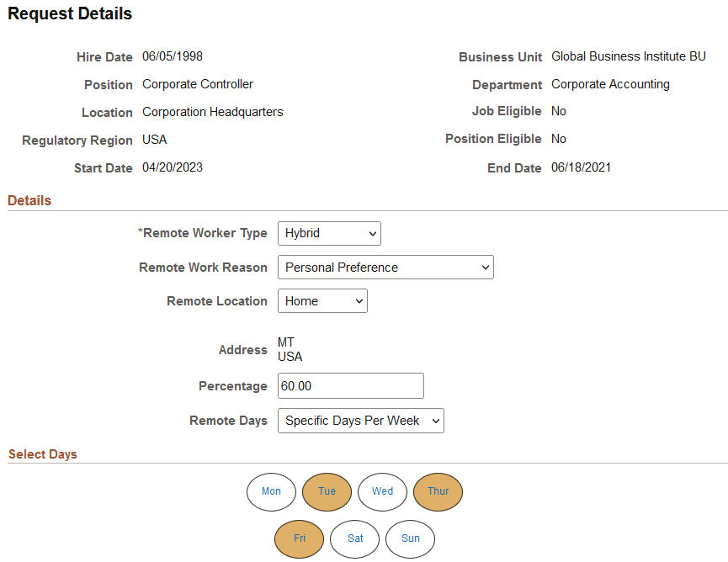Open the Remote Worker Type dropdown
The image size is (728, 562).
[x=328, y=233]
